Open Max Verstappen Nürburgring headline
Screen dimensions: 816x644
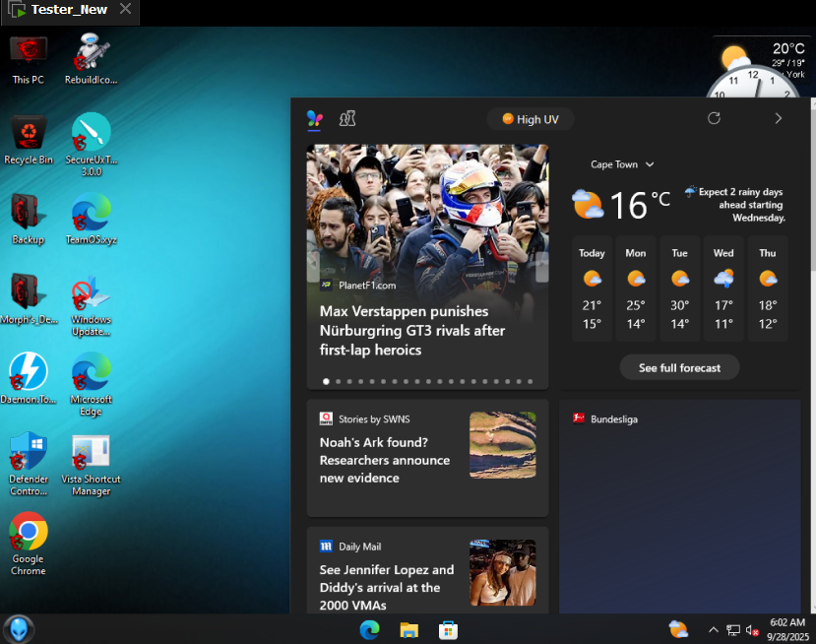[x=412, y=331]
